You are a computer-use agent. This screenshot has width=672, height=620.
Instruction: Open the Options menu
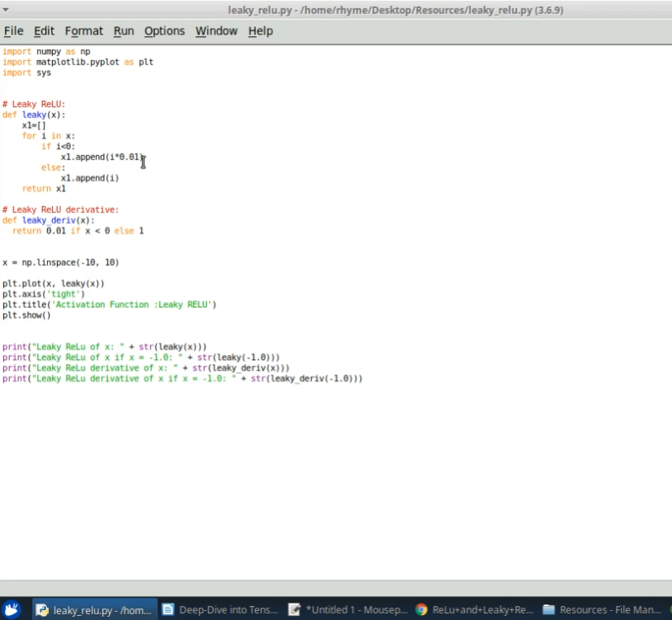coord(164,31)
